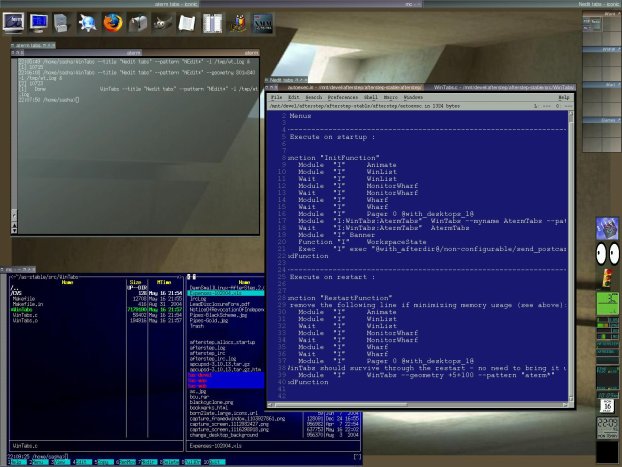622x467 pixels.
Task: Open the blue-screen monitor launcher icon
Action: pyautogui.click(x=38, y=23)
